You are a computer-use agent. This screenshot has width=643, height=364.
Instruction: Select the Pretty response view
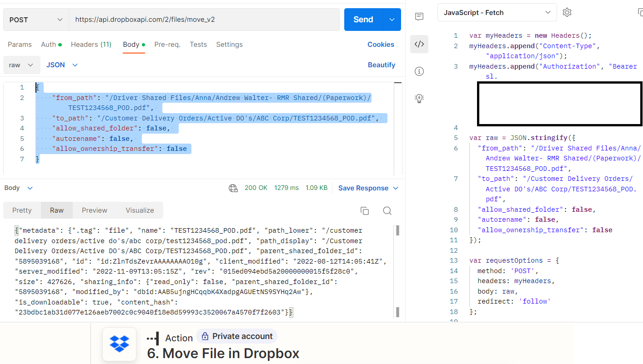point(22,210)
